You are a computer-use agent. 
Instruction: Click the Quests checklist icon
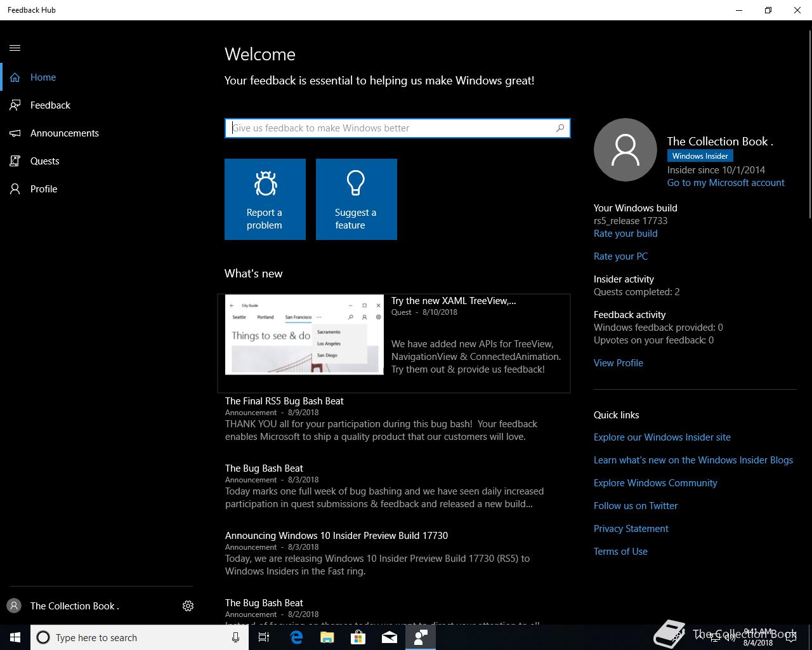tap(15, 161)
